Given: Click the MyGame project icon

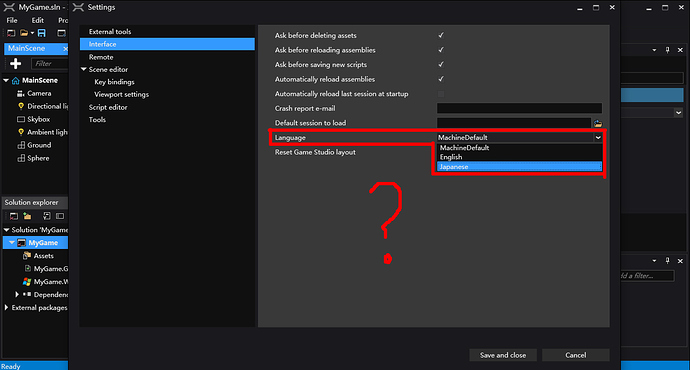Looking at the screenshot, I should [21, 243].
